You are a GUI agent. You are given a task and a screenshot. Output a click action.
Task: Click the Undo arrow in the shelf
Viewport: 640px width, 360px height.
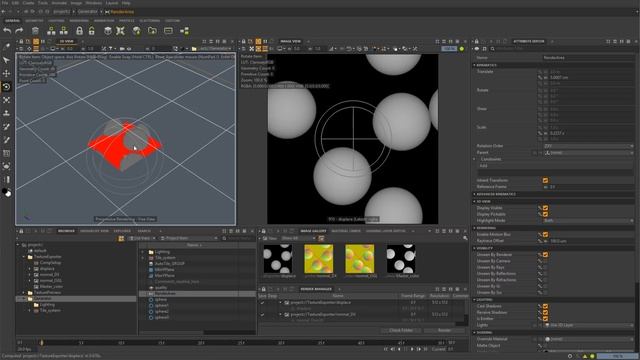[x=7, y=31]
